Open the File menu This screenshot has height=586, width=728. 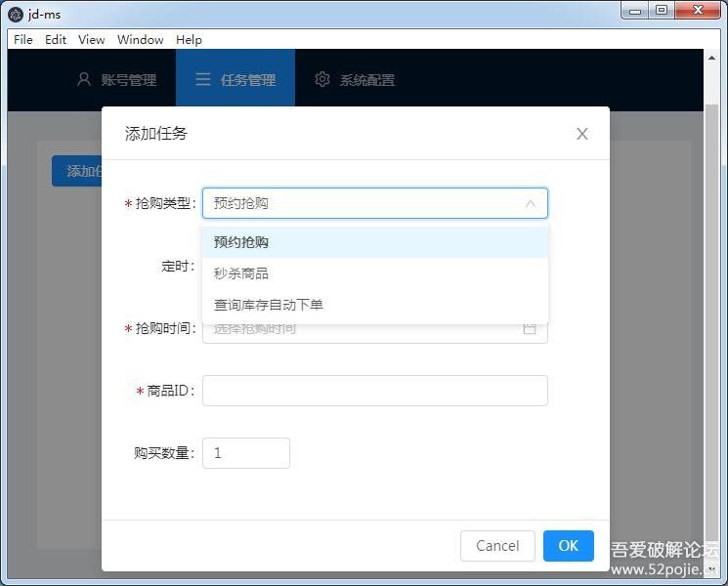(x=23, y=39)
